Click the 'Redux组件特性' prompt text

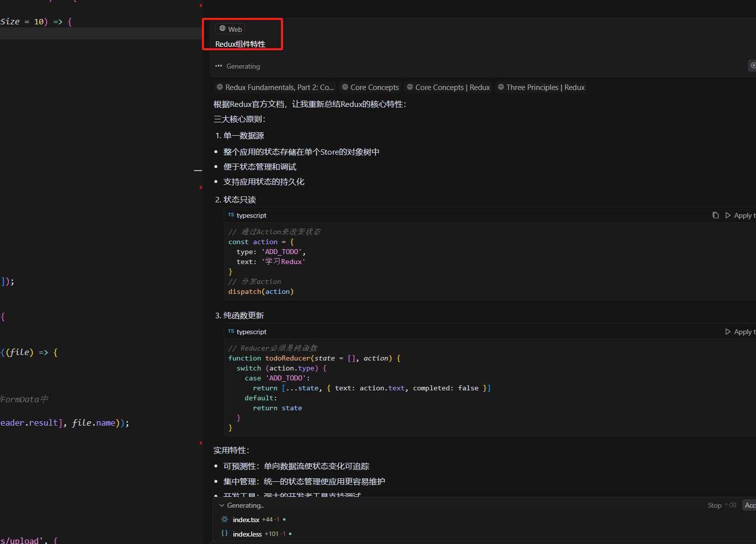(240, 44)
